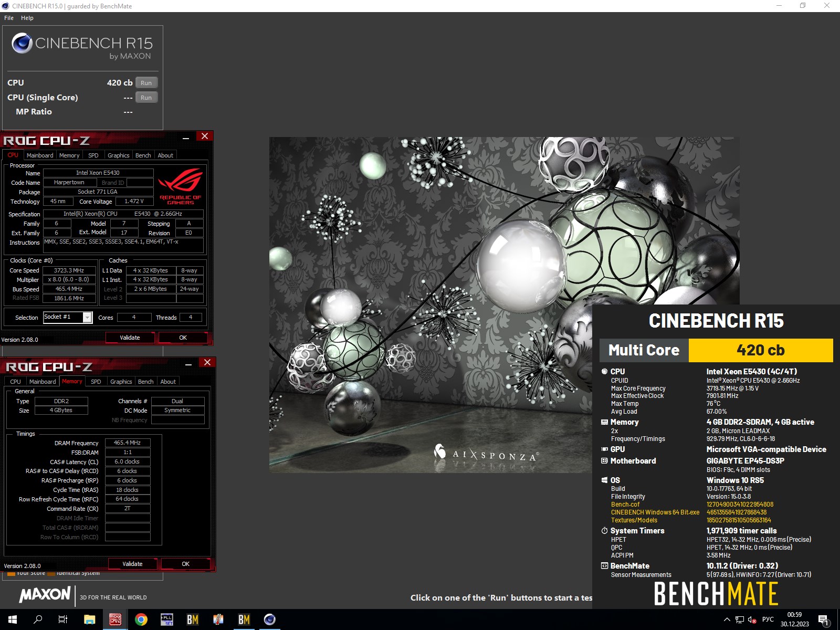The height and width of the screenshot is (630, 840).
Task: Close the bottom ROG CPU-Z window
Action: click(207, 363)
